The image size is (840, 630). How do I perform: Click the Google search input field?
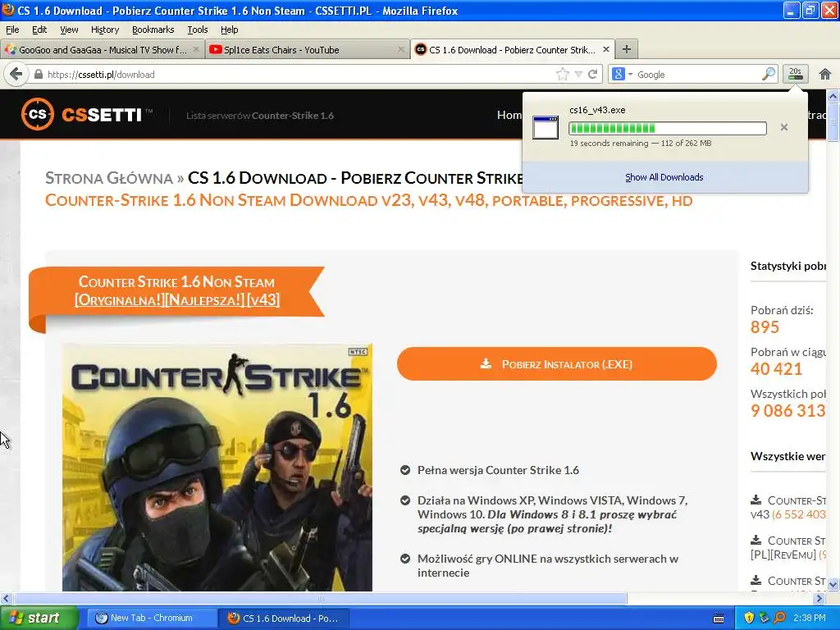(699, 75)
